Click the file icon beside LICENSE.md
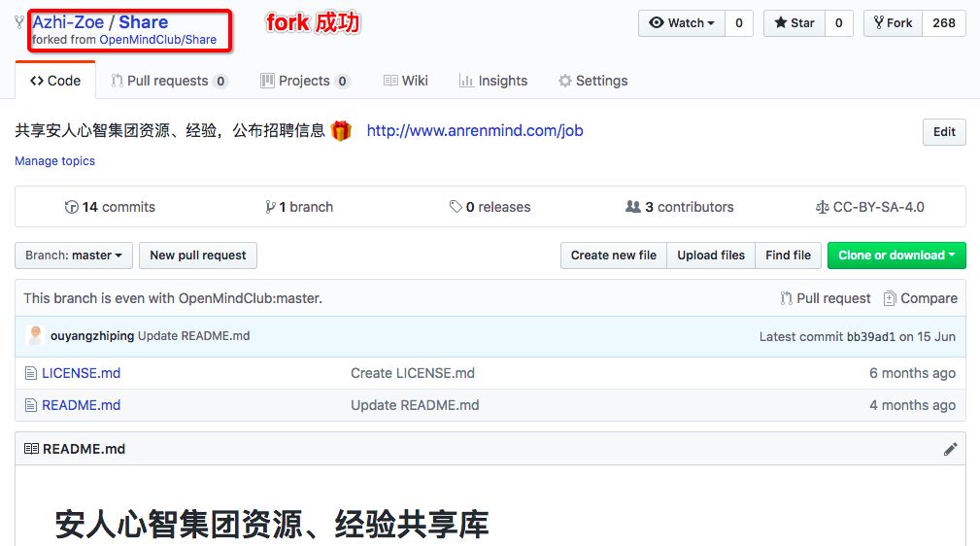This screenshot has height=546, width=980. pos(31,373)
